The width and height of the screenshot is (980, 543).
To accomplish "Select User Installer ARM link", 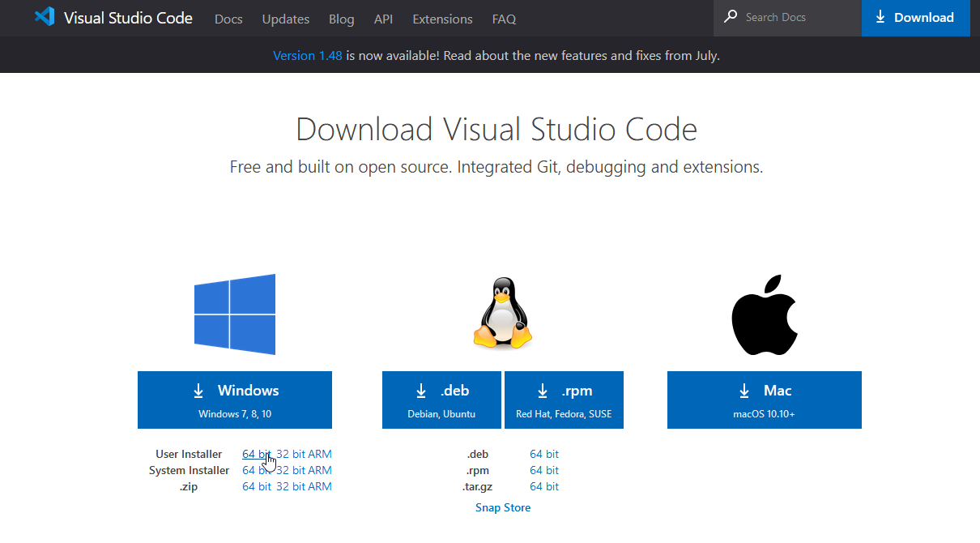I will click(320, 455).
